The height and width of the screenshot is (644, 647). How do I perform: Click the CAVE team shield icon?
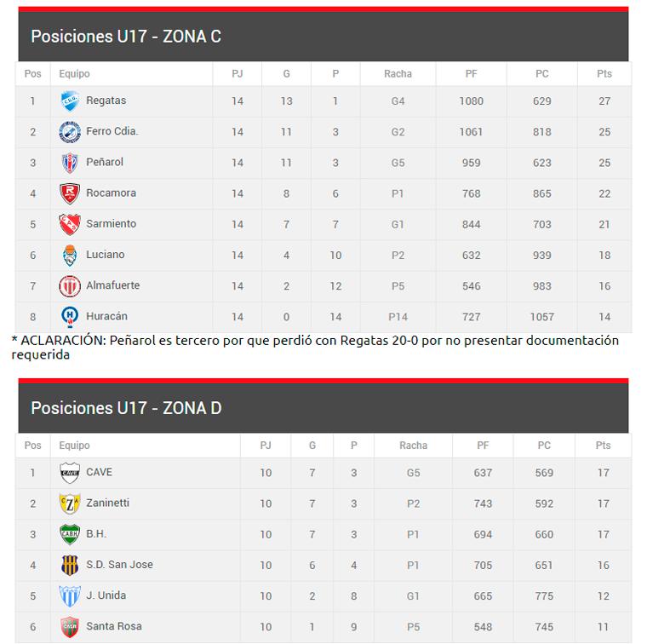coord(70,473)
